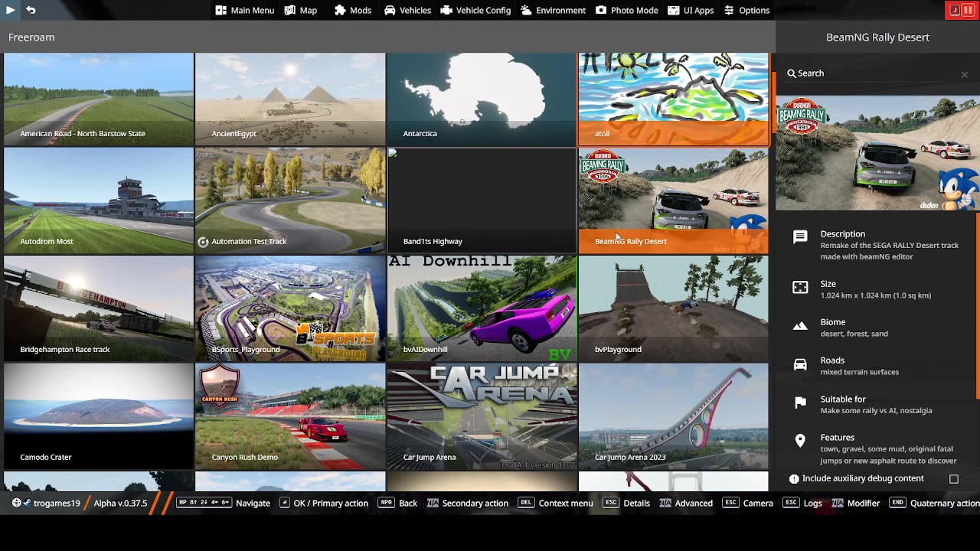Open the Vehicle Config menu

tap(475, 10)
